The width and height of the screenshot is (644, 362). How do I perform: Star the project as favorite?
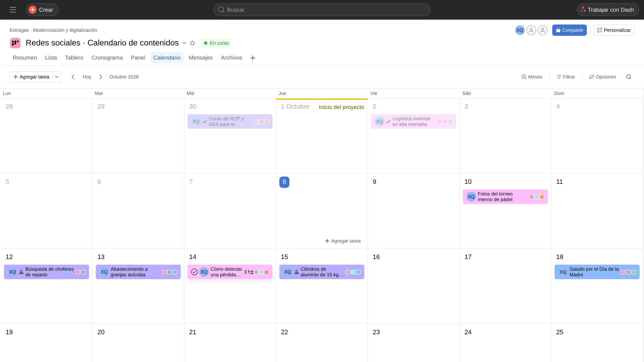[x=192, y=43]
